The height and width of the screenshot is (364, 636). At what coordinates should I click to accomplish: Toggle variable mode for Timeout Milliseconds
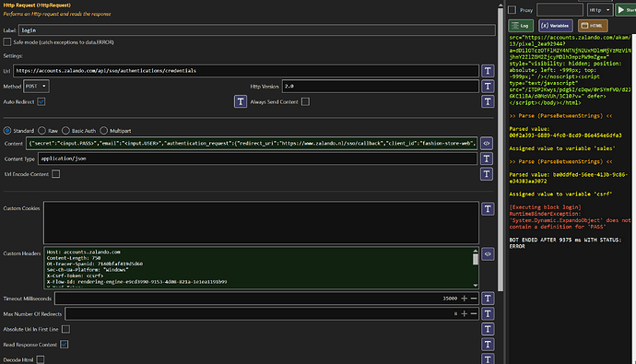click(488, 299)
